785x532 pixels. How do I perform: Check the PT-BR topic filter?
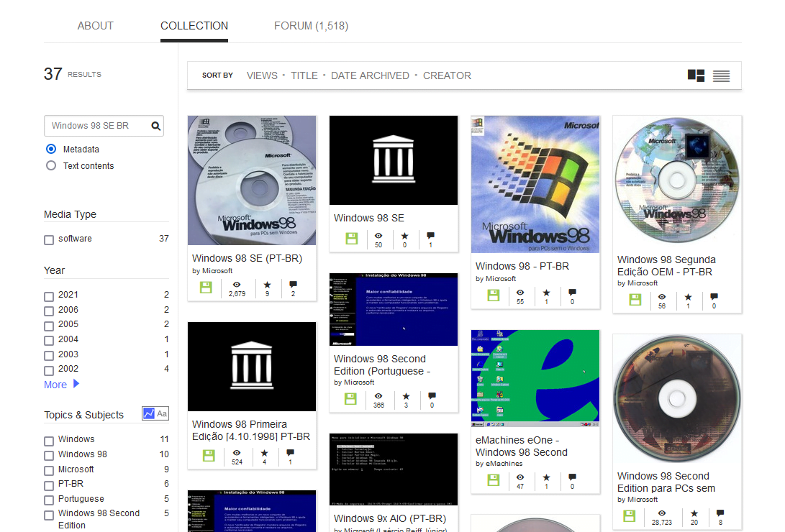(49, 485)
